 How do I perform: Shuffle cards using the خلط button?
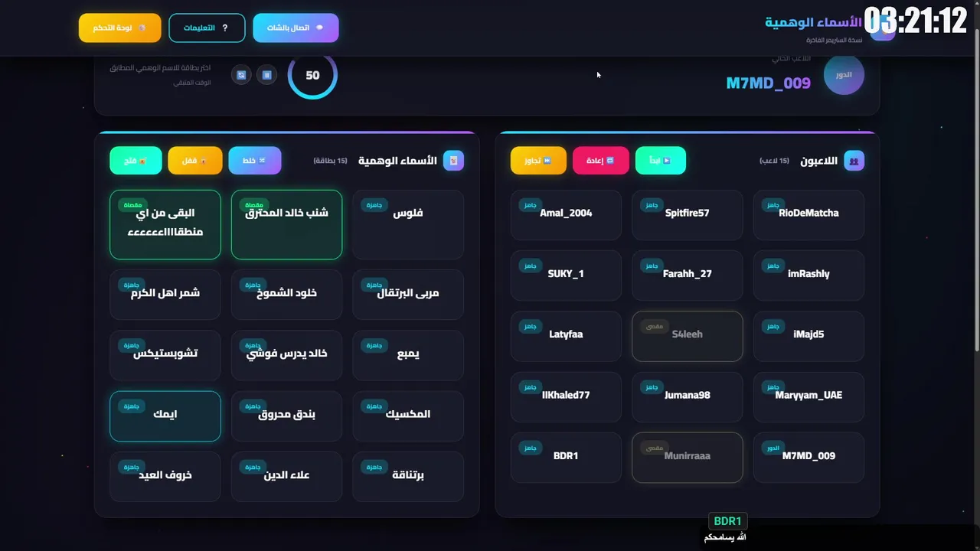[255, 161]
